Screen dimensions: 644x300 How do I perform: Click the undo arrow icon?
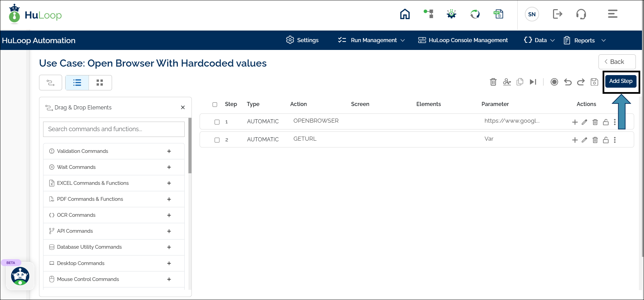568,82
